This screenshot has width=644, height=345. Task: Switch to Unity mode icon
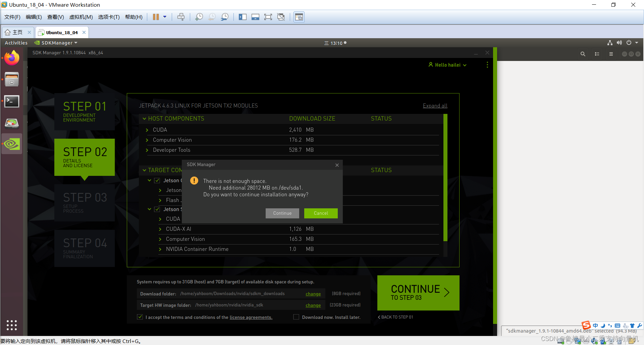coord(281,17)
